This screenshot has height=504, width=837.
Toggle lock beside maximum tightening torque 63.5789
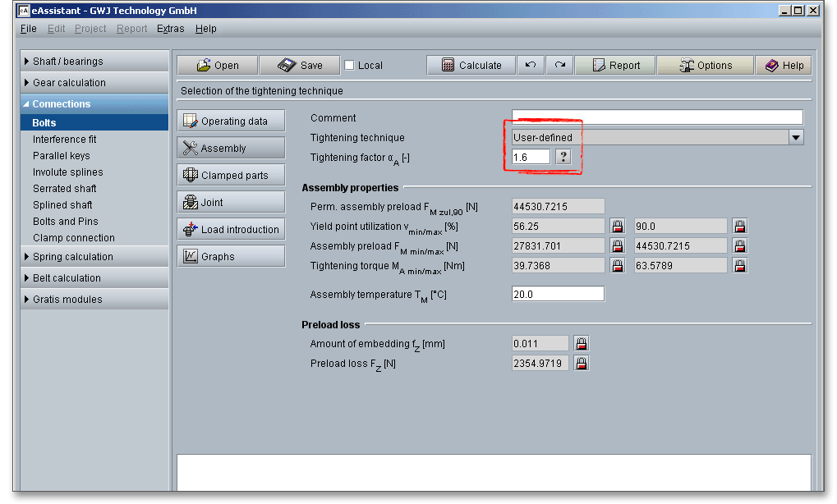pyautogui.click(x=739, y=265)
